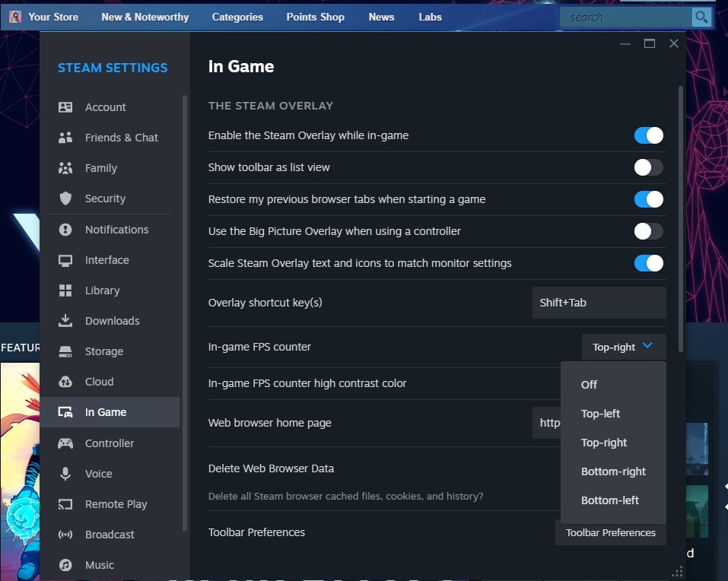Click the Overlay shortcut keys field
728x581 pixels.
(599, 303)
